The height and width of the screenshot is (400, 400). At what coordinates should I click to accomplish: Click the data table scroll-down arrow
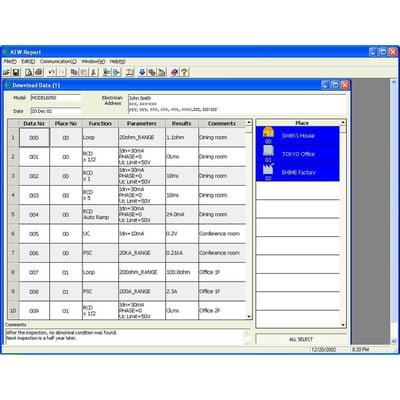249,317
